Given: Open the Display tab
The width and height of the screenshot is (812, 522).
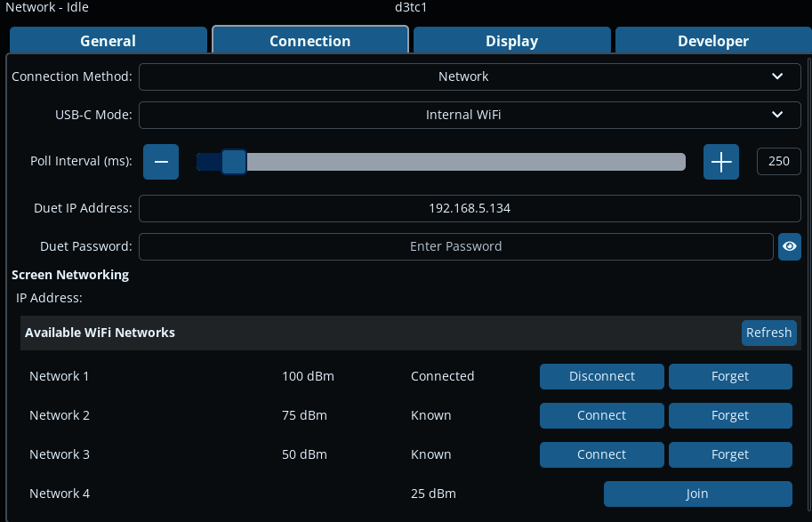Looking at the screenshot, I should pos(511,41).
